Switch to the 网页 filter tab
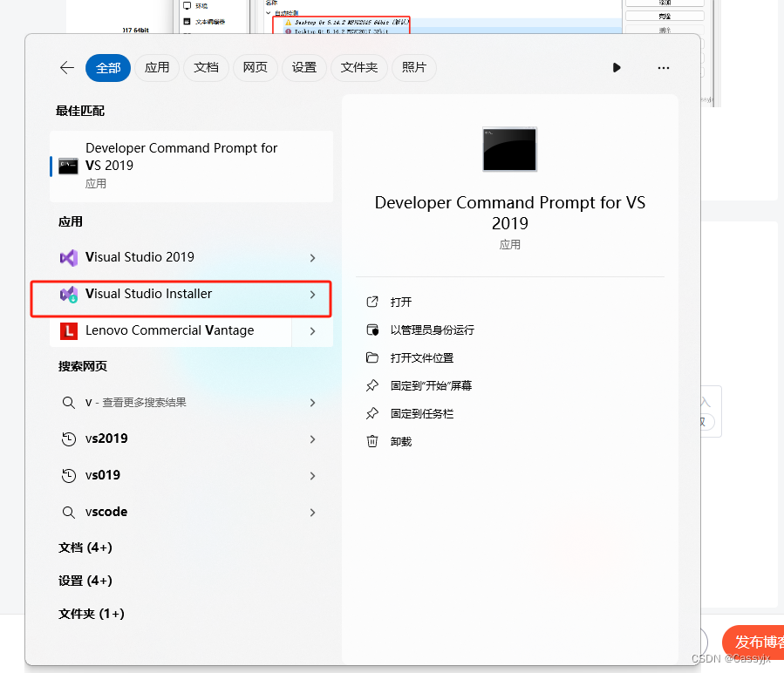The height and width of the screenshot is (673, 784). (x=255, y=67)
